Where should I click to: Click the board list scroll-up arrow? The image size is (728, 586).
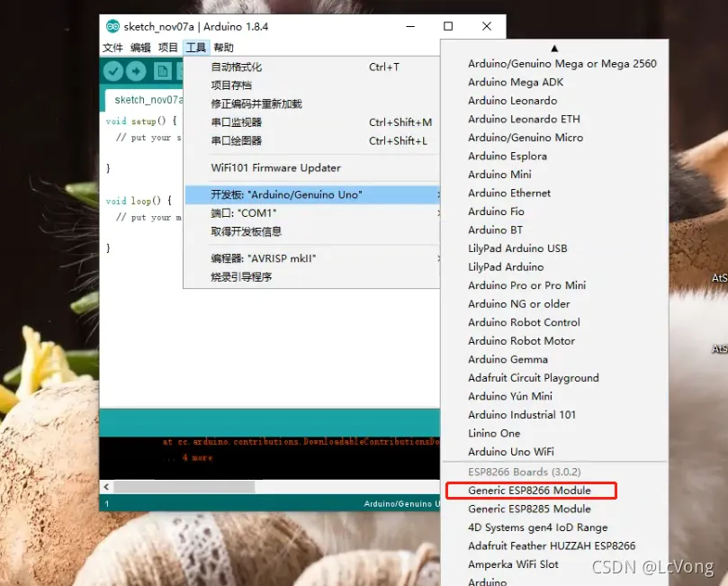tap(554, 49)
